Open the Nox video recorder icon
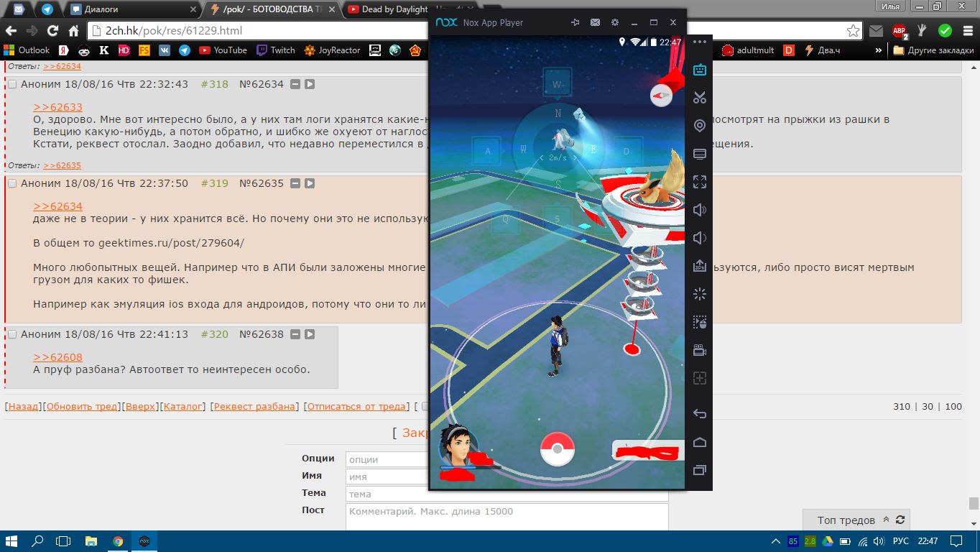The image size is (980, 552). (x=700, y=350)
